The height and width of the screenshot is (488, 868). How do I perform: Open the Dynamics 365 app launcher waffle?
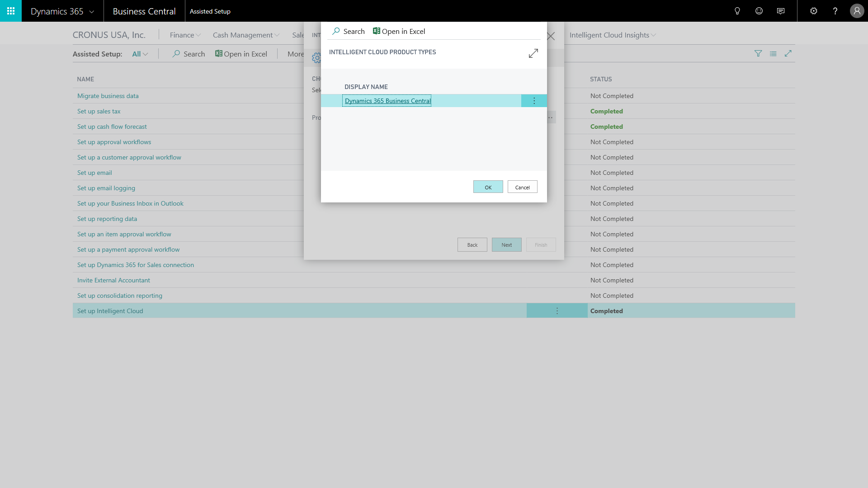tap(11, 11)
